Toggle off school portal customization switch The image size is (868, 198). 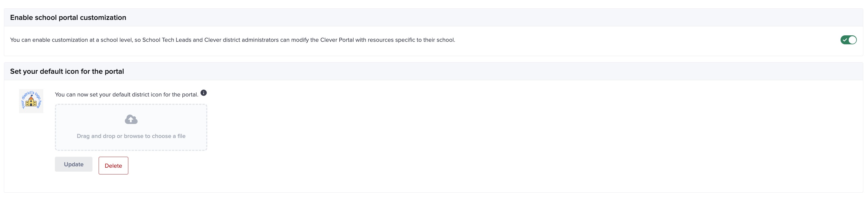tap(848, 40)
